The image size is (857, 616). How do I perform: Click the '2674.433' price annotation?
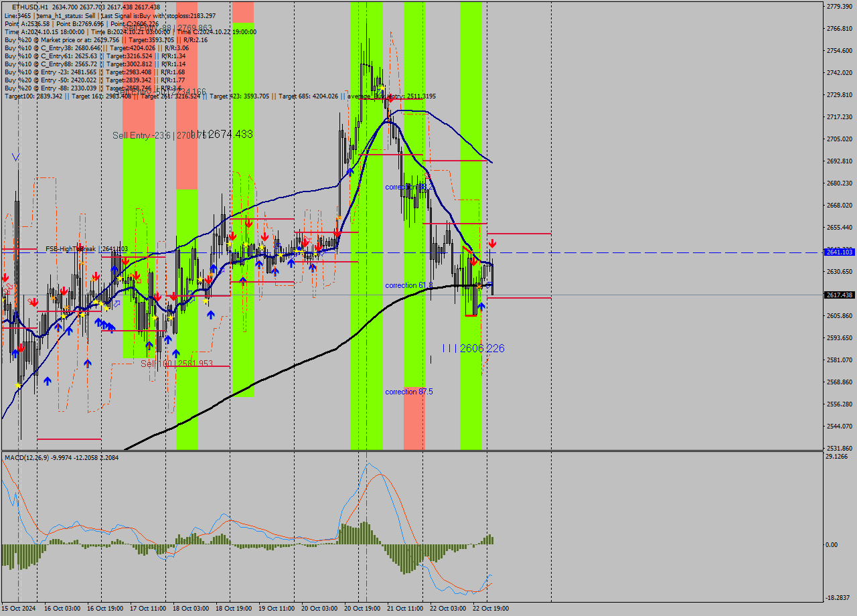(231, 135)
